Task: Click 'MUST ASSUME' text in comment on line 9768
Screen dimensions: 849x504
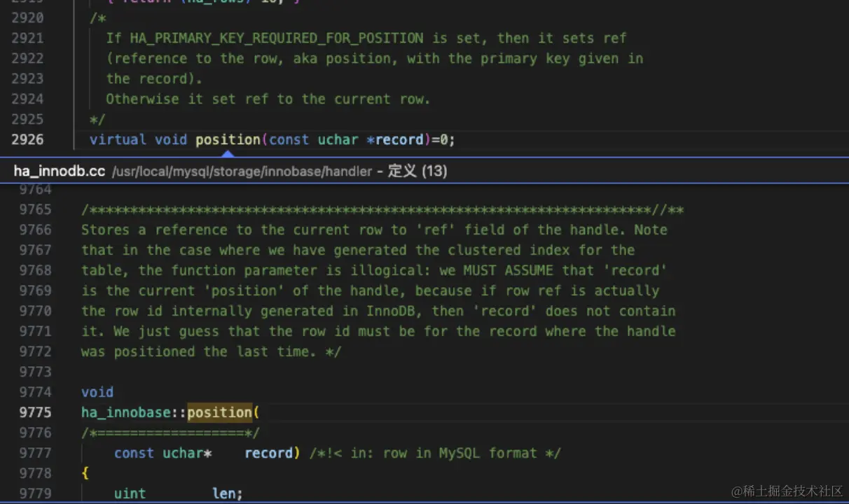Action: [508, 270]
